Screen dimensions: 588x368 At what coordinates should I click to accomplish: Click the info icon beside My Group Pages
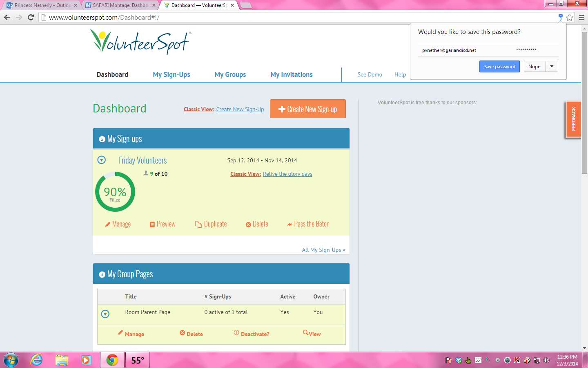coord(102,274)
